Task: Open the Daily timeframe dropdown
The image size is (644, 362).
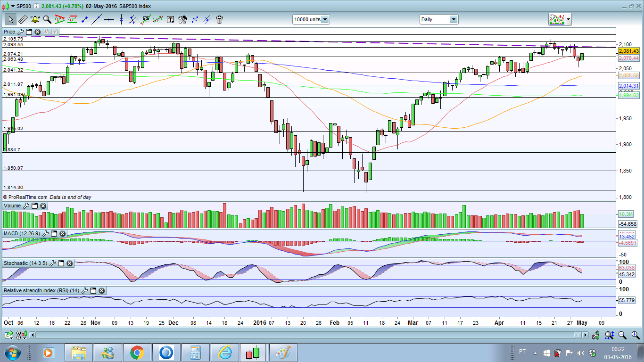Action: click(x=453, y=19)
